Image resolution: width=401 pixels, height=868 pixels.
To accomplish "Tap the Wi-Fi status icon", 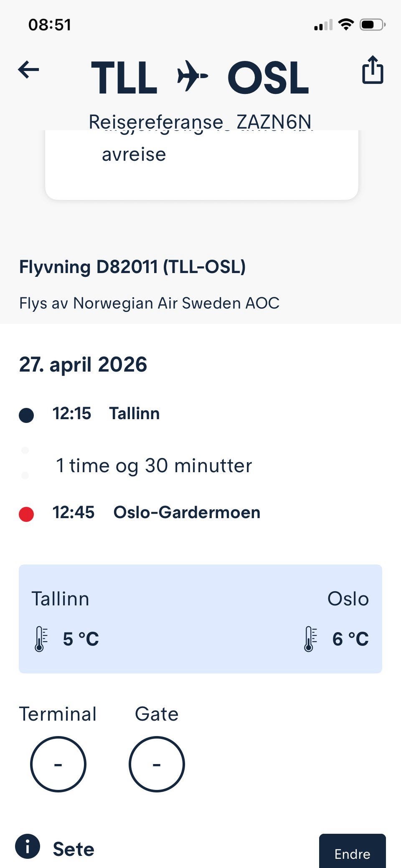I will [346, 25].
